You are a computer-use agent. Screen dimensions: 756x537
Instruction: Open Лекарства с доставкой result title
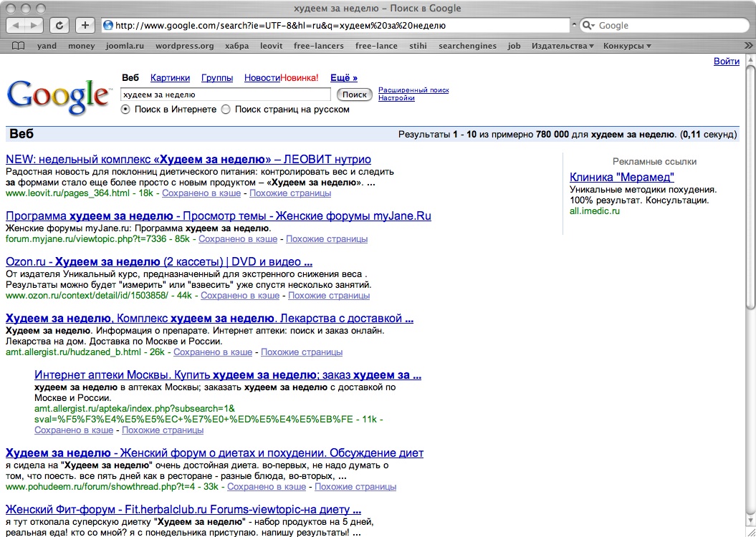pyautogui.click(x=210, y=319)
